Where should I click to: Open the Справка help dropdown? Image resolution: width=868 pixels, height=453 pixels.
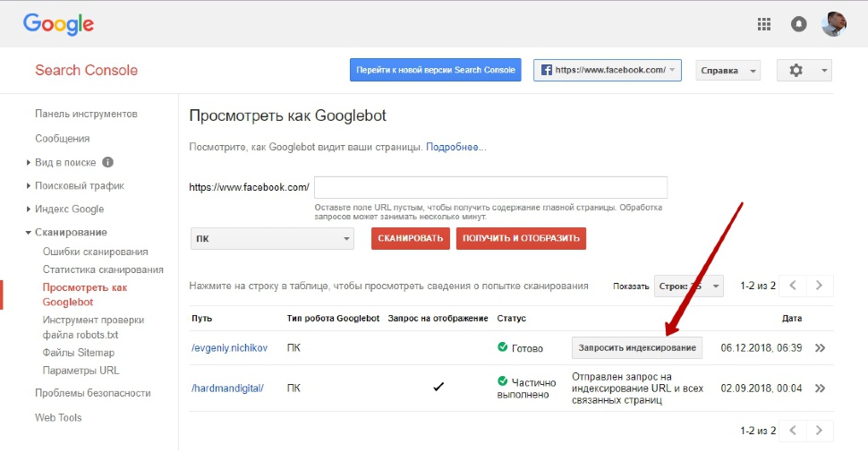[x=728, y=71]
